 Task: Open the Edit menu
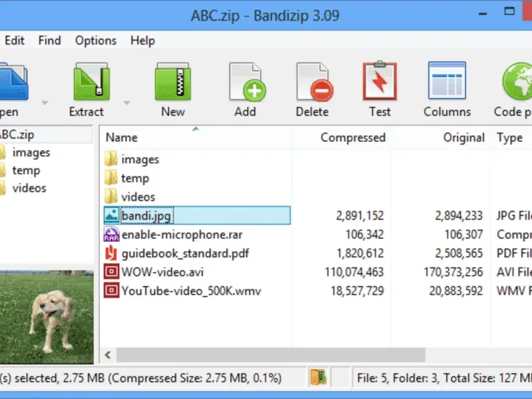[x=14, y=41]
